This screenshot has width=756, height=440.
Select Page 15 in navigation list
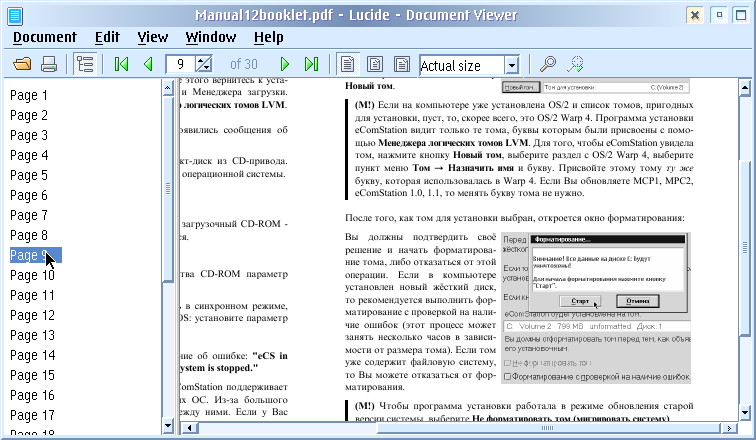pos(32,375)
